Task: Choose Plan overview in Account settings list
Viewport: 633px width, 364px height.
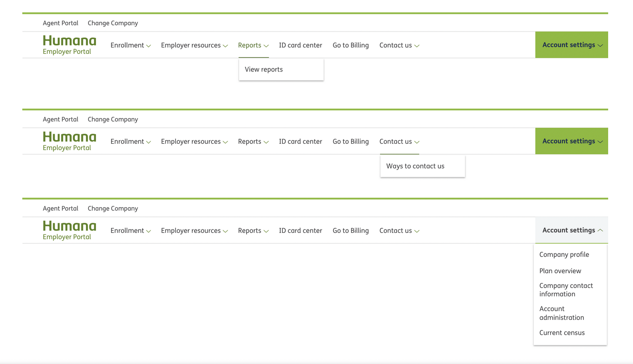Action: click(x=560, y=271)
